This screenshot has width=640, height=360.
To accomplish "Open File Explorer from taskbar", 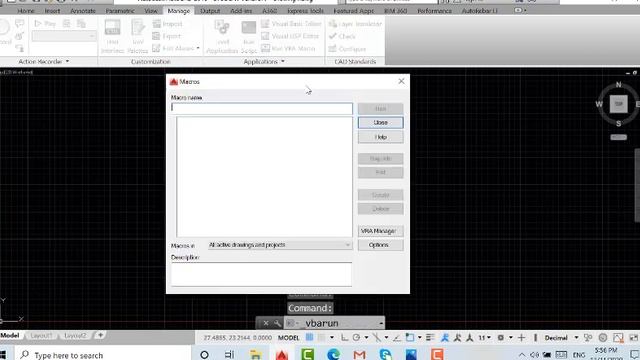I will 256,355.
